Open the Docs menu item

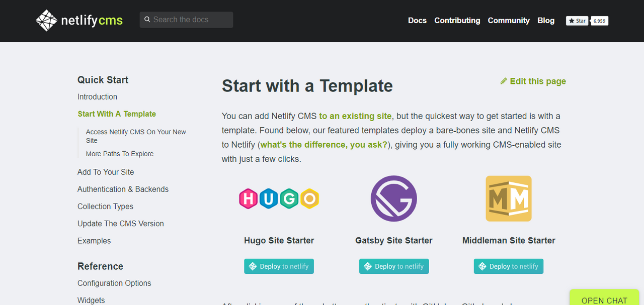pos(417,21)
